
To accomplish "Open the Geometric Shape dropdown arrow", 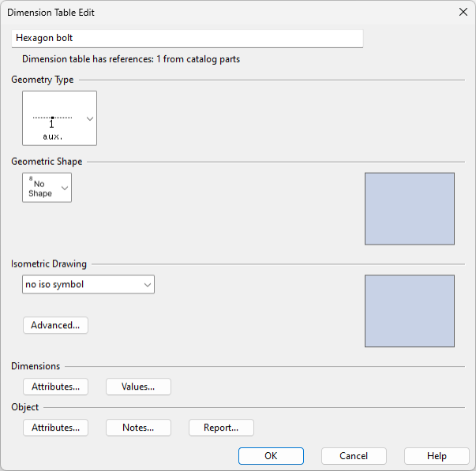I will tap(64, 189).
